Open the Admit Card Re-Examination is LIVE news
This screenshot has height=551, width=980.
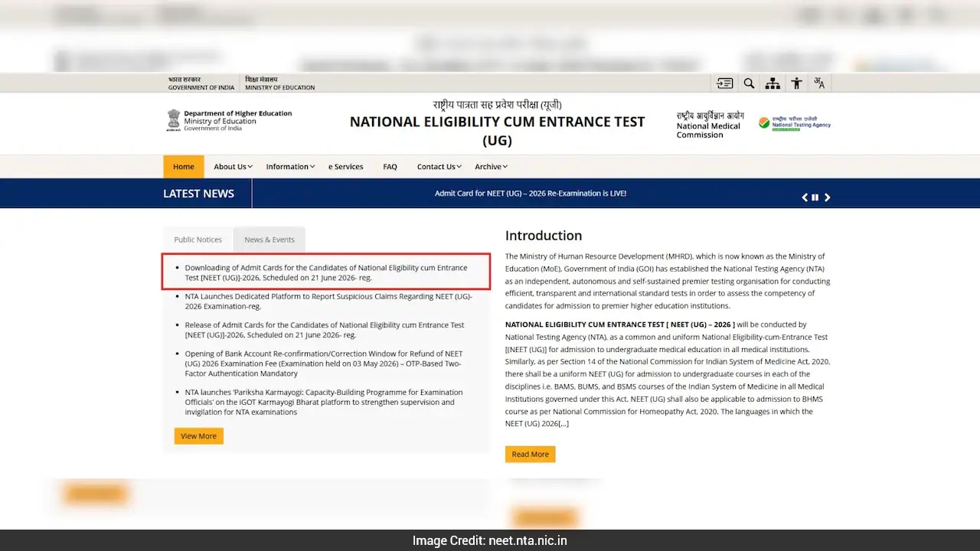coord(531,194)
